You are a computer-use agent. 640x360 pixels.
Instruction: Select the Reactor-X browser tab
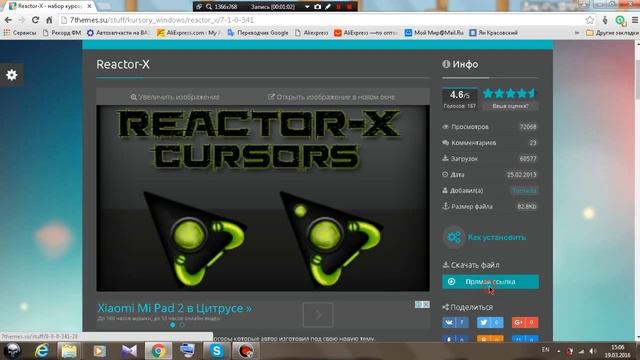click(49, 6)
